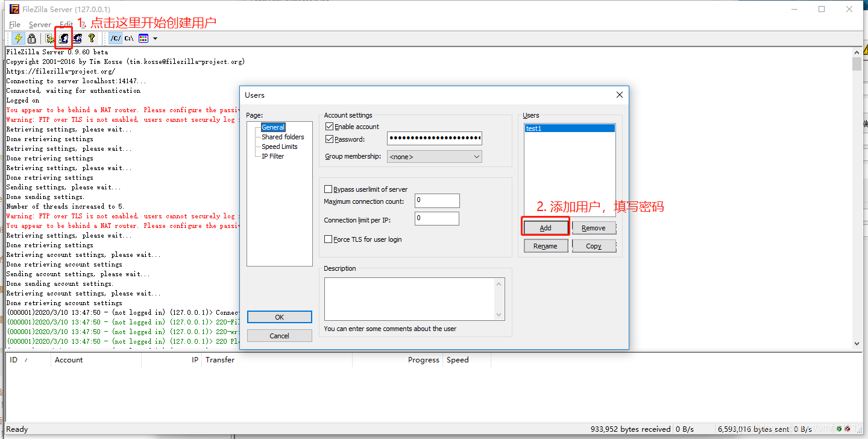The height and width of the screenshot is (439, 868).
Task: Click the Account column header
Action: tap(96, 360)
